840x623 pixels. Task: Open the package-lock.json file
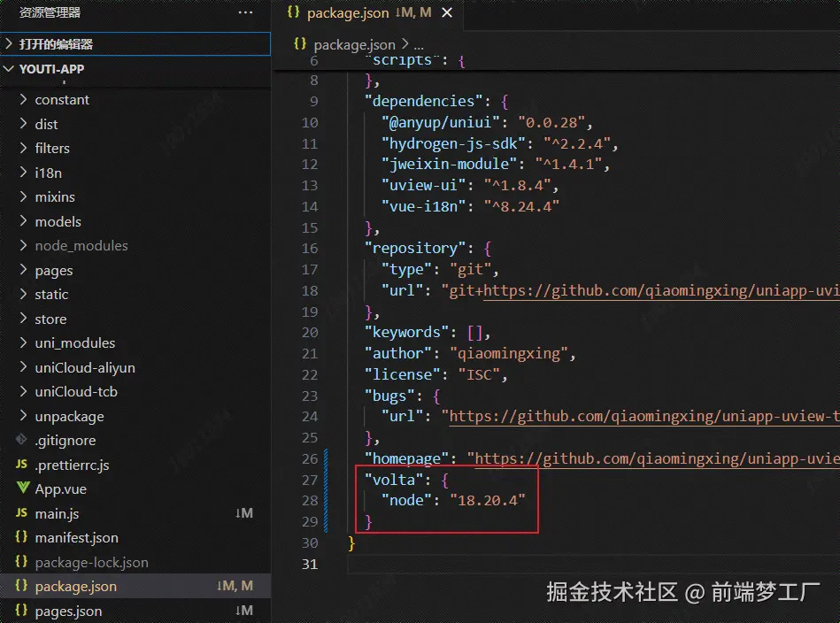(x=91, y=563)
